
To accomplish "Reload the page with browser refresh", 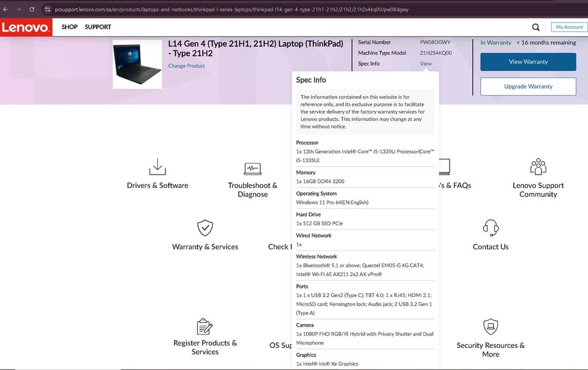I will pos(32,9).
